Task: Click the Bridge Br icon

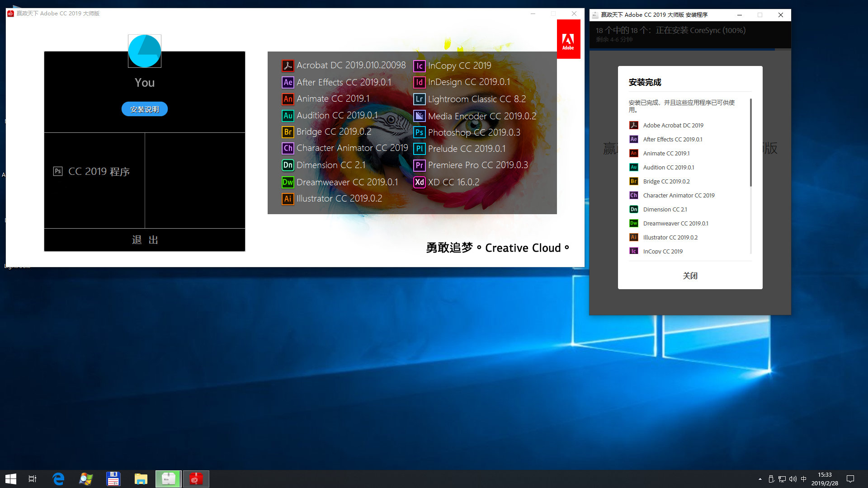Action: coord(288,132)
